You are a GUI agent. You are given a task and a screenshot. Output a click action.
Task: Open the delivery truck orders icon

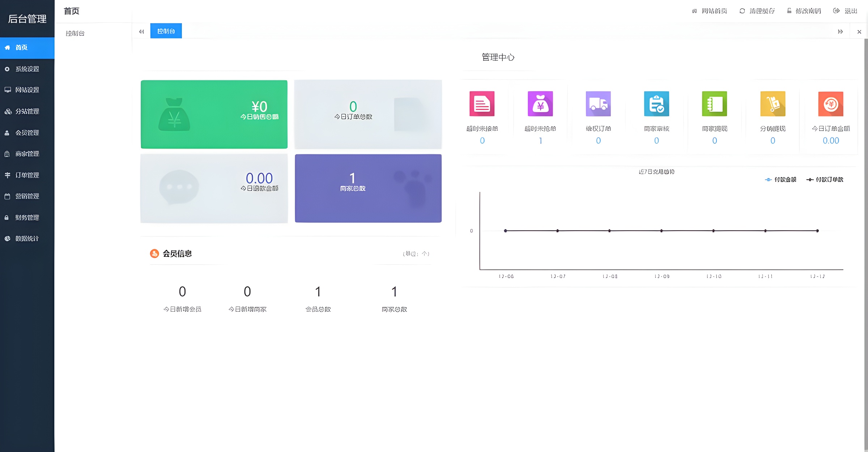pyautogui.click(x=598, y=104)
